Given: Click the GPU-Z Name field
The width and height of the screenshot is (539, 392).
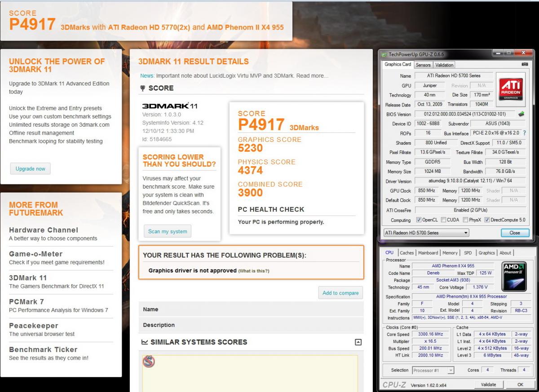Looking at the screenshot, I should pyautogui.click(x=453, y=75).
